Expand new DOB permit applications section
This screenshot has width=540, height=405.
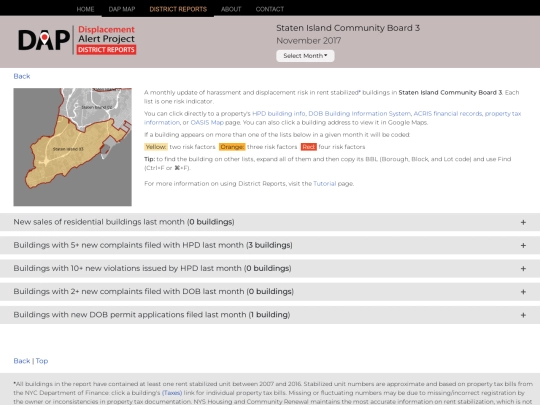pos(270,315)
